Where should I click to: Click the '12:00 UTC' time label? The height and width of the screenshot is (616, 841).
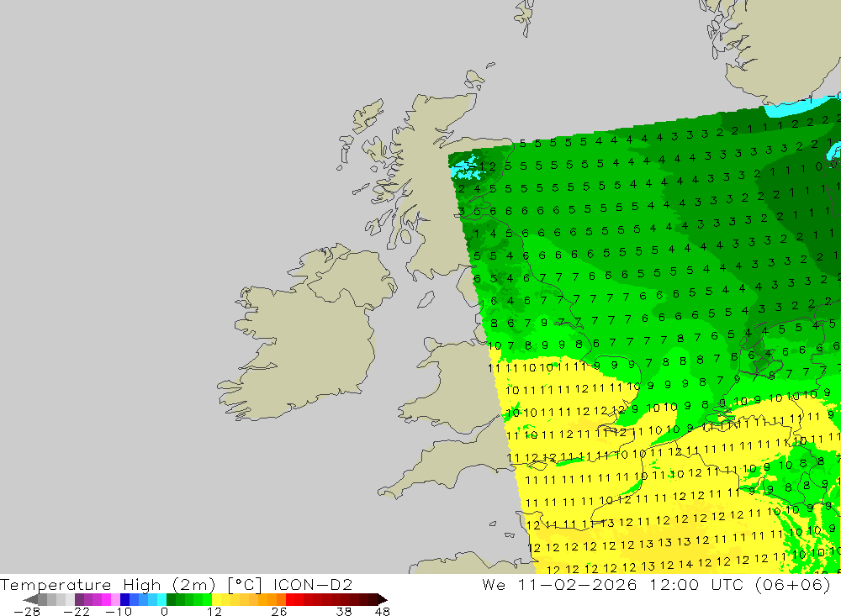click(x=696, y=584)
